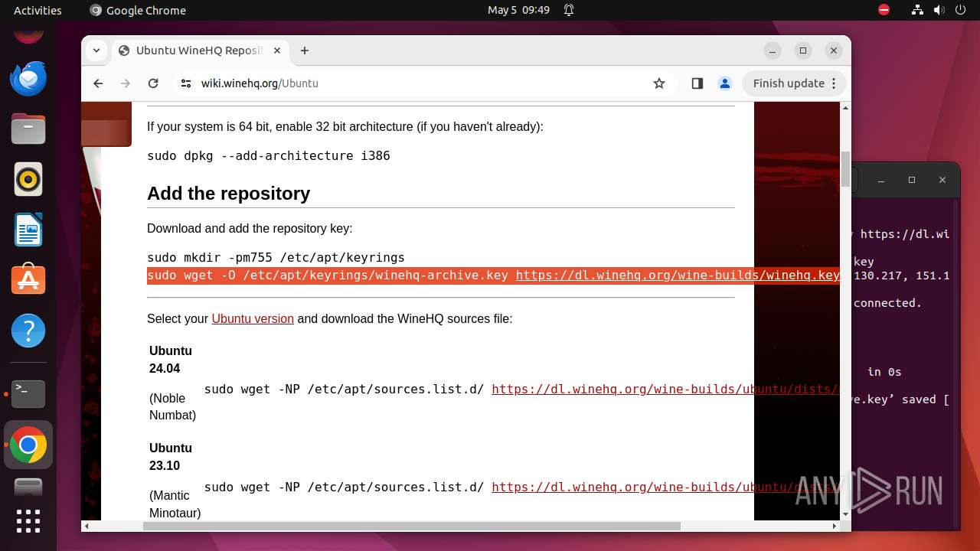The height and width of the screenshot is (551, 980).
Task: Click the notification bell icon
Action: pyautogui.click(x=569, y=10)
